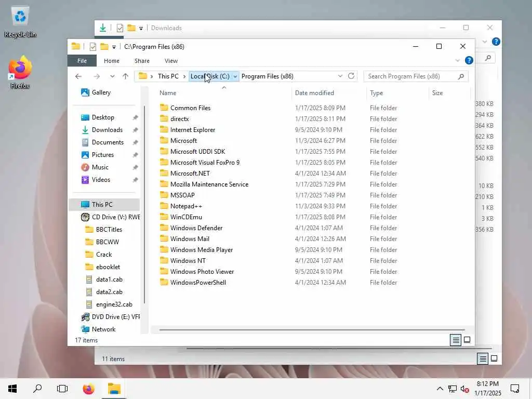Click the pin icon next to Music
532x399 pixels.
coord(135,167)
